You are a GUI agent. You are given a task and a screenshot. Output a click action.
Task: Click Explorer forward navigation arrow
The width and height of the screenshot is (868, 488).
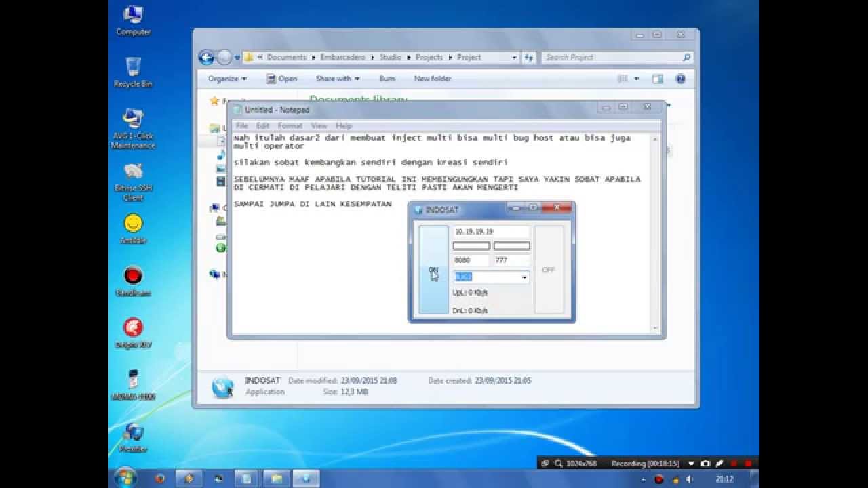click(224, 58)
